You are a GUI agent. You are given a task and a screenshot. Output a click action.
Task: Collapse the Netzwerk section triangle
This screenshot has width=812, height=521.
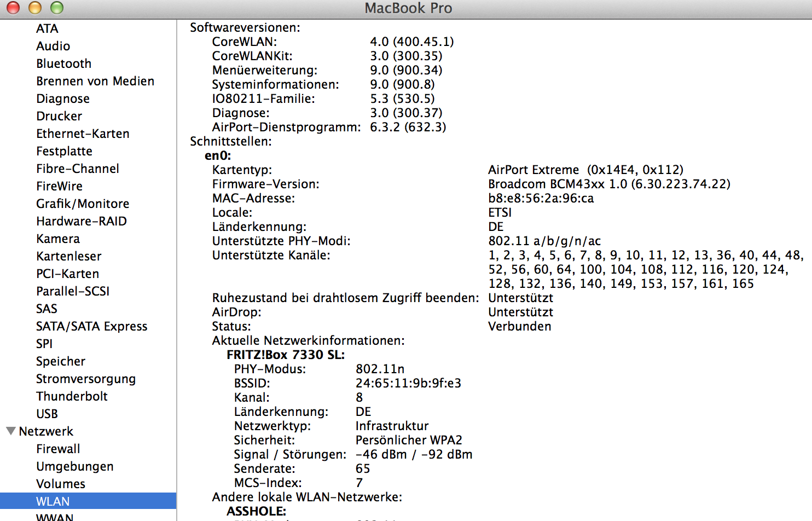click(x=11, y=431)
